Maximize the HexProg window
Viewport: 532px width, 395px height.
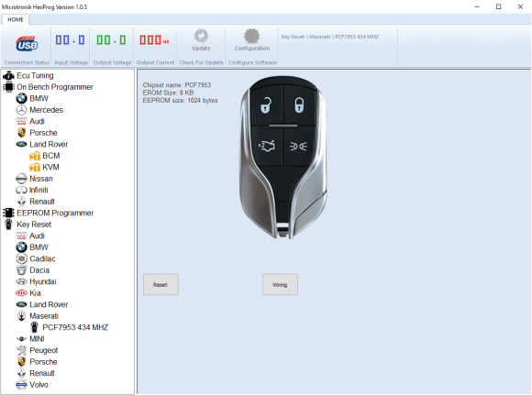498,6
